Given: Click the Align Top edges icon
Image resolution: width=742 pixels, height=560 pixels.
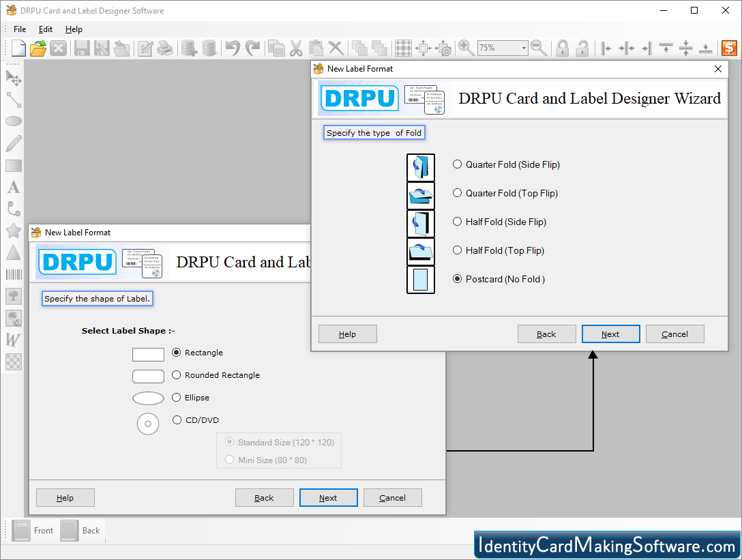Looking at the screenshot, I should pos(666,48).
